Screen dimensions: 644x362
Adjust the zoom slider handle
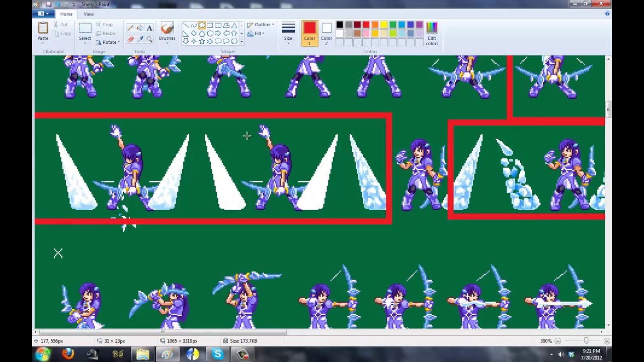tap(586, 341)
